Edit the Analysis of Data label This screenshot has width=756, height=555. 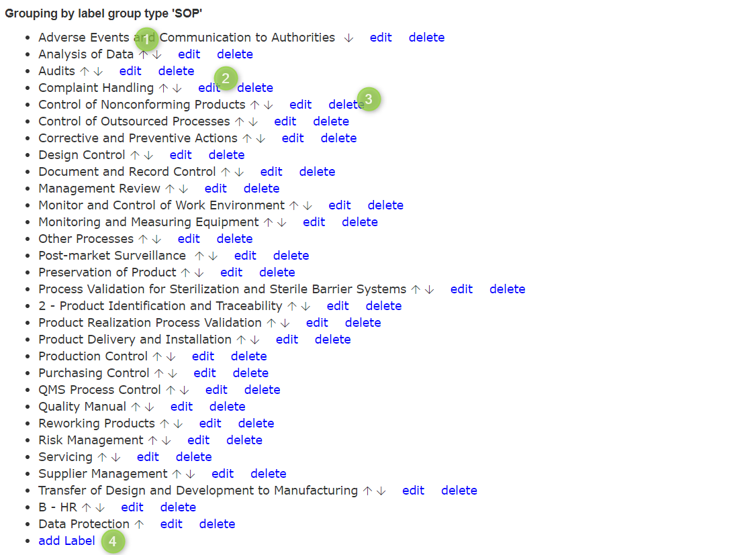pos(189,54)
